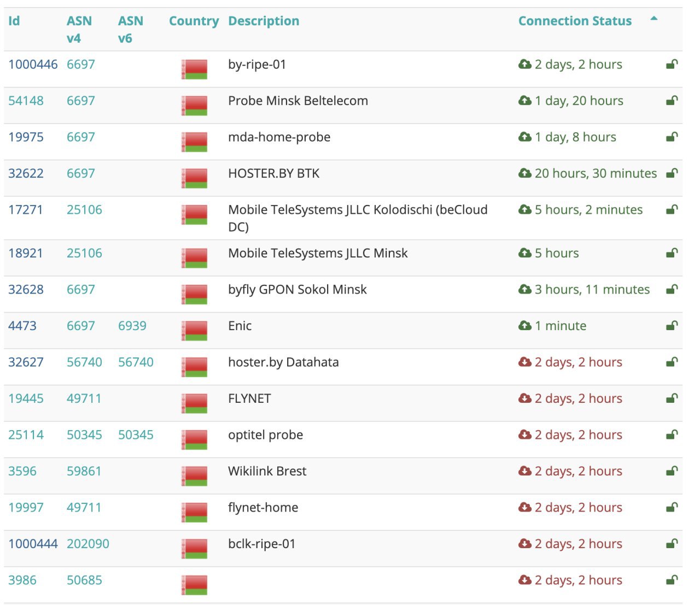Click the unlock icon for Wikilink Brest
The height and width of the screenshot is (605, 700).
click(672, 471)
